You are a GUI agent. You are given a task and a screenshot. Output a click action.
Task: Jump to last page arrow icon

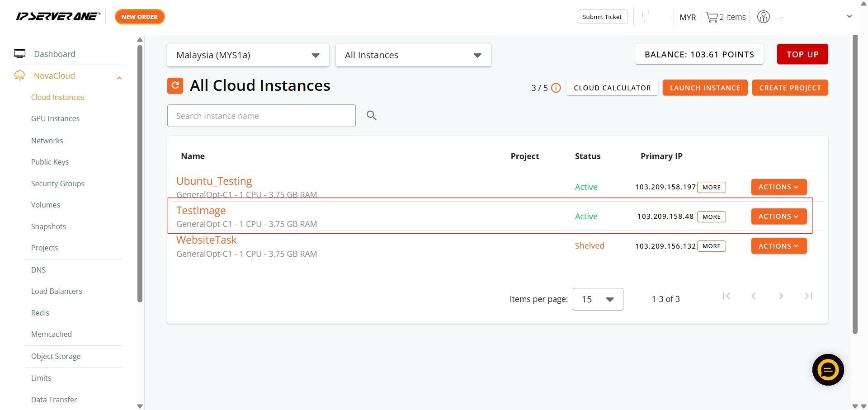tap(808, 296)
